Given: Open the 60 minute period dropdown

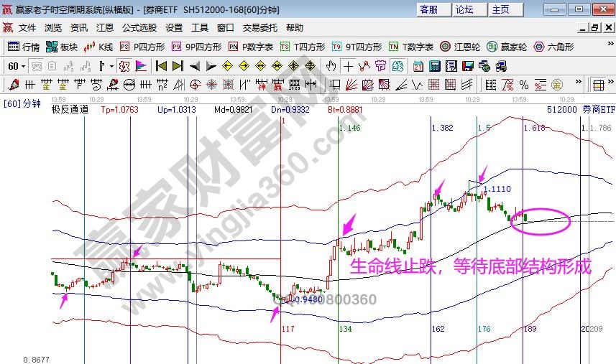Looking at the screenshot, I should click(x=17, y=66).
